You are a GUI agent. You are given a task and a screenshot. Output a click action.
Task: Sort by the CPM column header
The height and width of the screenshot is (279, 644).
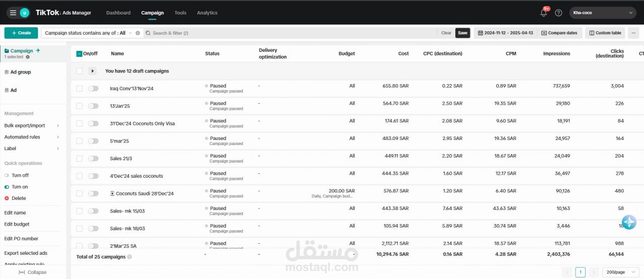[511, 53]
